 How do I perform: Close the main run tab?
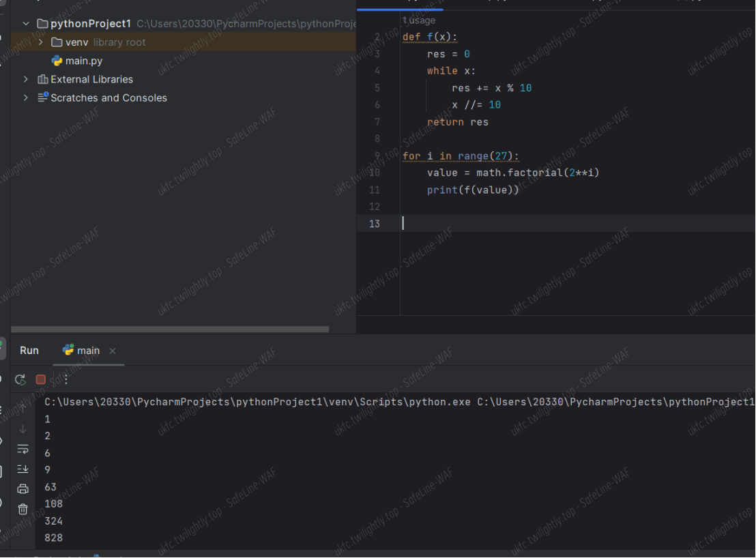pos(113,351)
